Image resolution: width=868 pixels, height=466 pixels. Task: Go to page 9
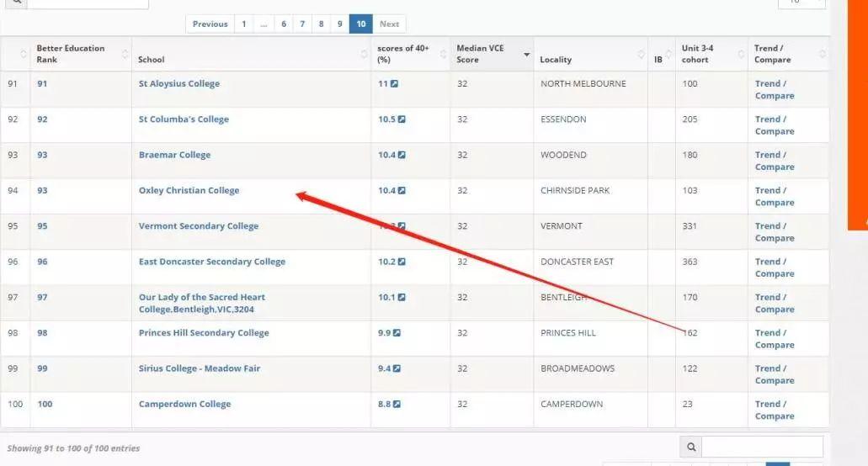pyautogui.click(x=340, y=24)
